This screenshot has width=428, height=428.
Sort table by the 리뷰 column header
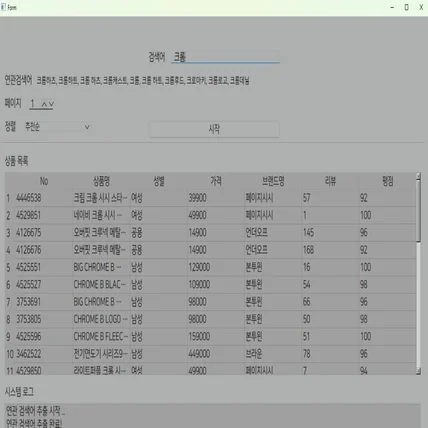pyautogui.click(x=331, y=181)
